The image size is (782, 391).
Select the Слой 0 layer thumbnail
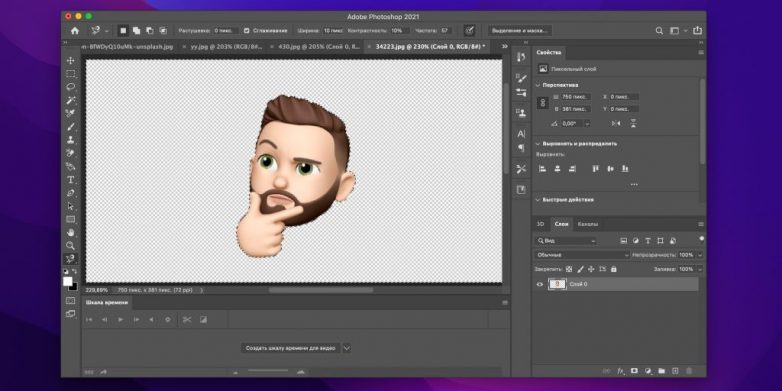pos(558,284)
